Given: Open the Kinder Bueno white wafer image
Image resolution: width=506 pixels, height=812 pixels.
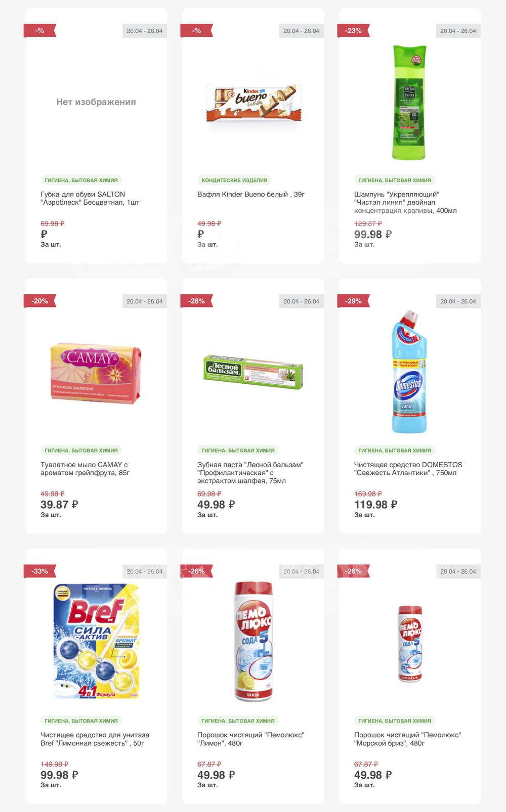Looking at the screenshot, I should pos(253,103).
